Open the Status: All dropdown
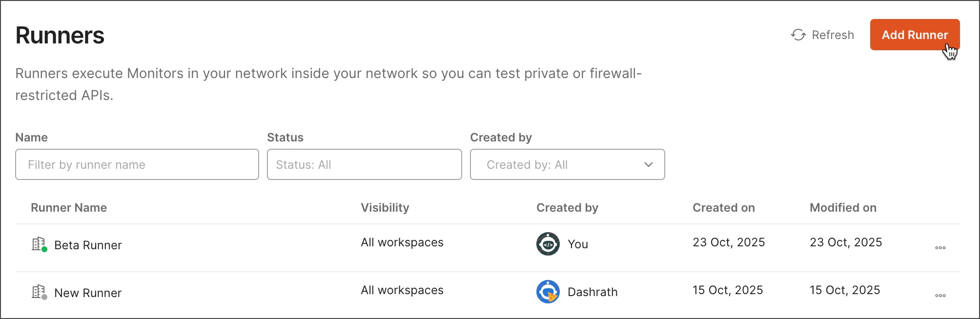 pos(364,164)
